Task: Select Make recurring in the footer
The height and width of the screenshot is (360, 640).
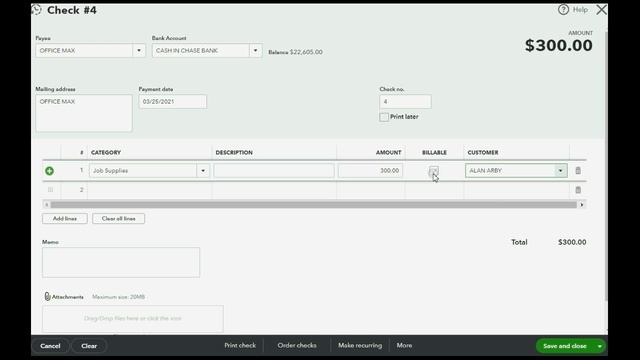Action: click(360, 345)
